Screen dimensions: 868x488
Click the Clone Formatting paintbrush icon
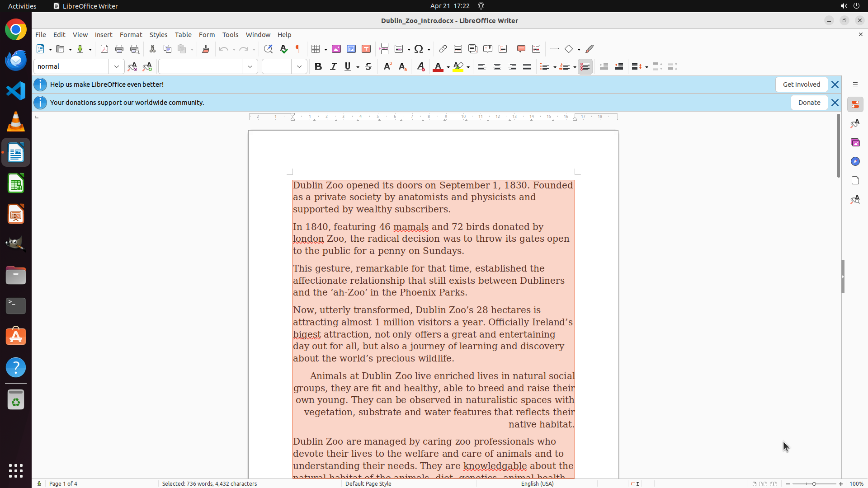[206, 49]
